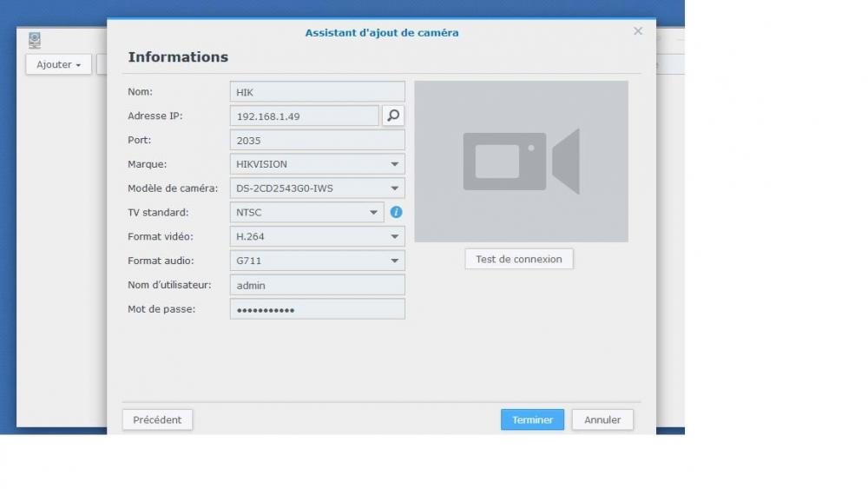Image resolution: width=868 pixels, height=489 pixels.
Task: Click the TV standard info icon
Action: click(x=396, y=212)
